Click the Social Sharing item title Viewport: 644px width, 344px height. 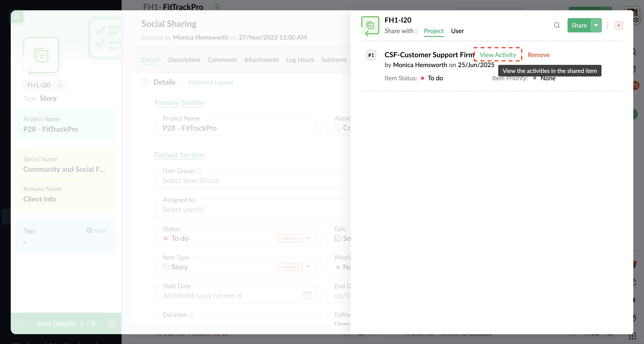coord(169,24)
